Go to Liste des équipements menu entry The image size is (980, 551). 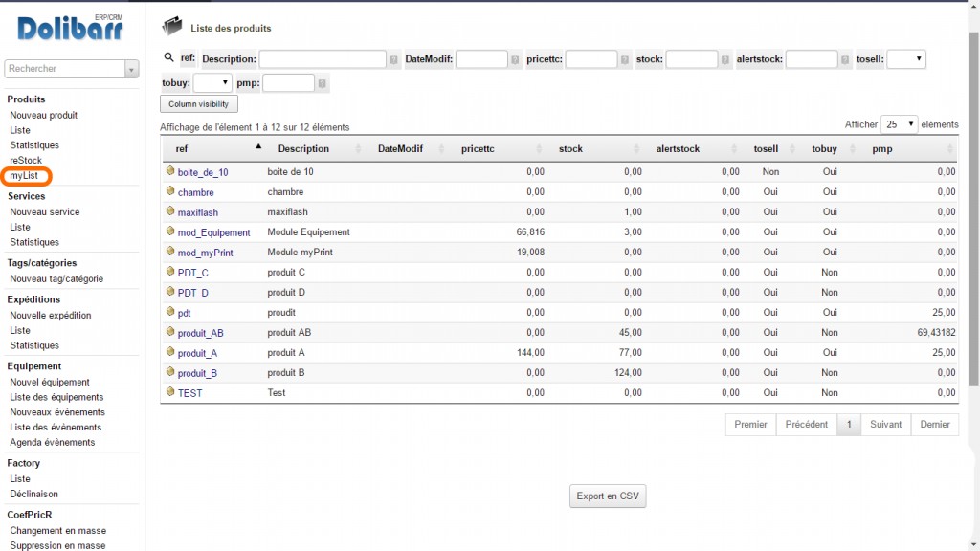click(56, 397)
